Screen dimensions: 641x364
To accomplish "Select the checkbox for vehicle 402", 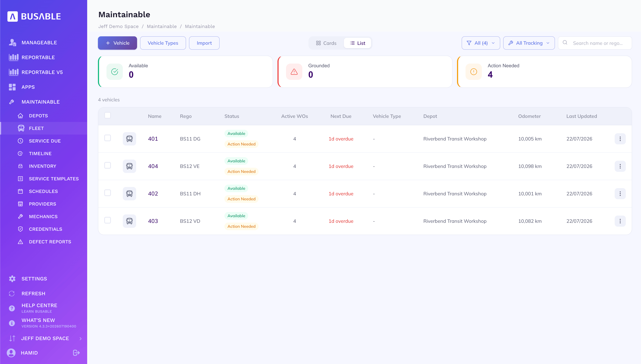I will tap(108, 193).
